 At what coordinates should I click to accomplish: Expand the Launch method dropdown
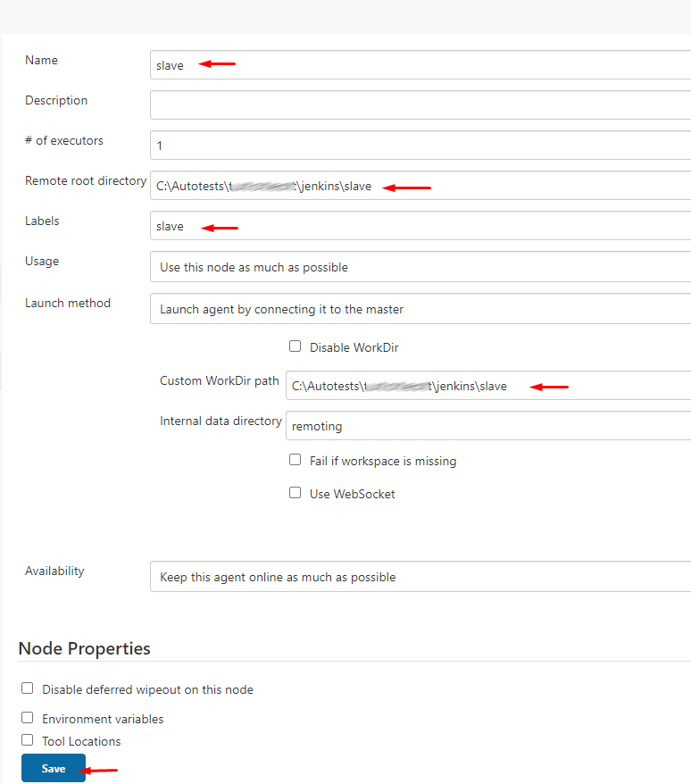(420, 309)
